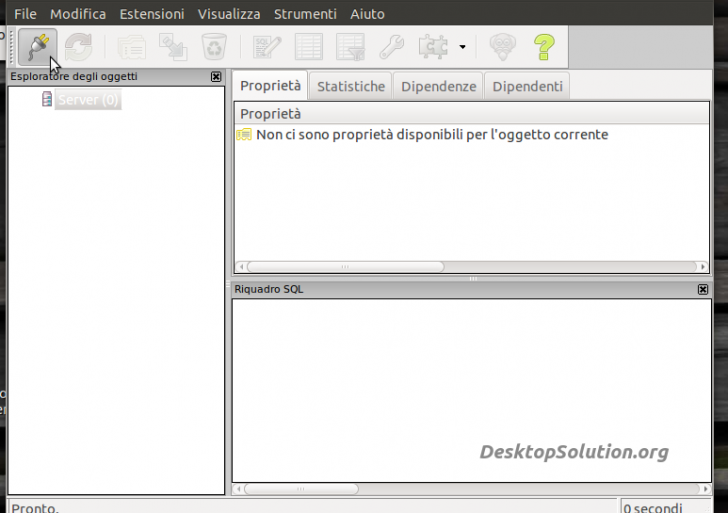Viewport: 728px width, 513px height.
Task: Open the Estensioni menu
Action: pos(152,14)
